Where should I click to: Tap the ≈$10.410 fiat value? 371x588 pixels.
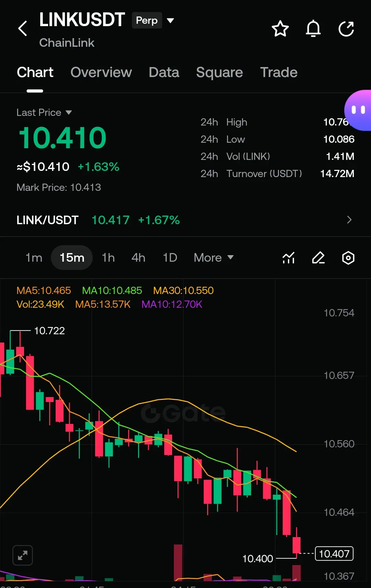point(43,167)
